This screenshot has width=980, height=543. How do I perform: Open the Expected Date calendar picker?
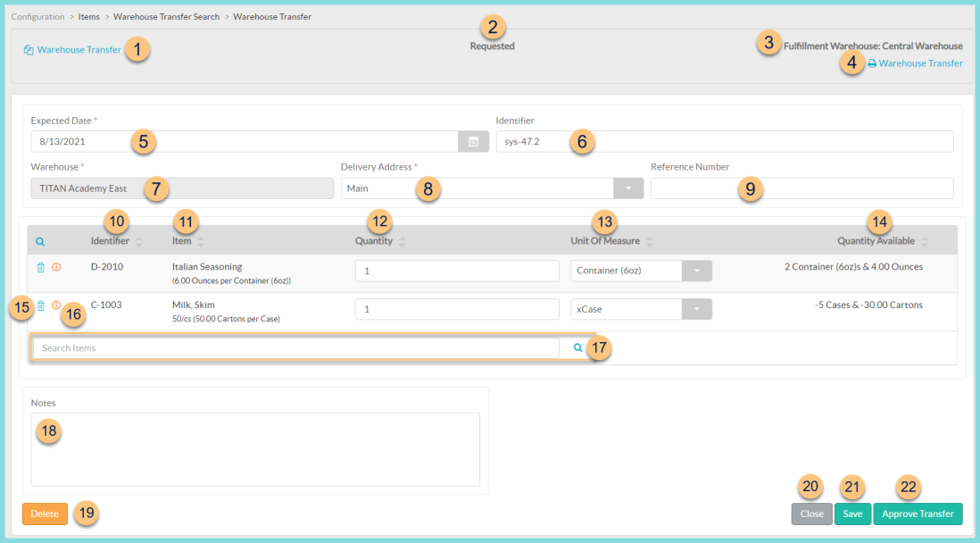click(474, 141)
